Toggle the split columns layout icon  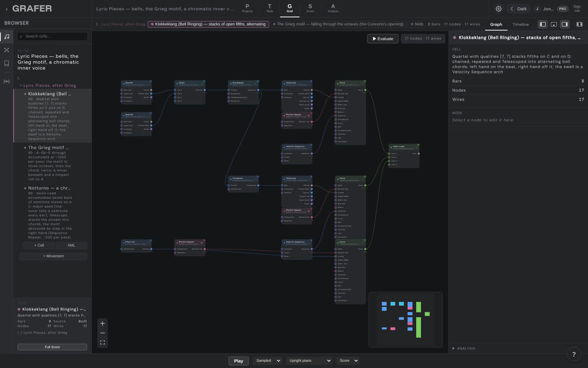(x=579, y=24)
